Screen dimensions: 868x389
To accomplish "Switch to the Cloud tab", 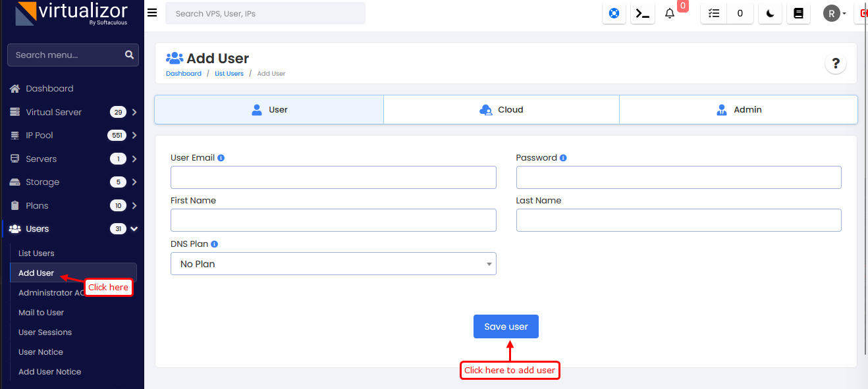I will click(x=501, y=110).
